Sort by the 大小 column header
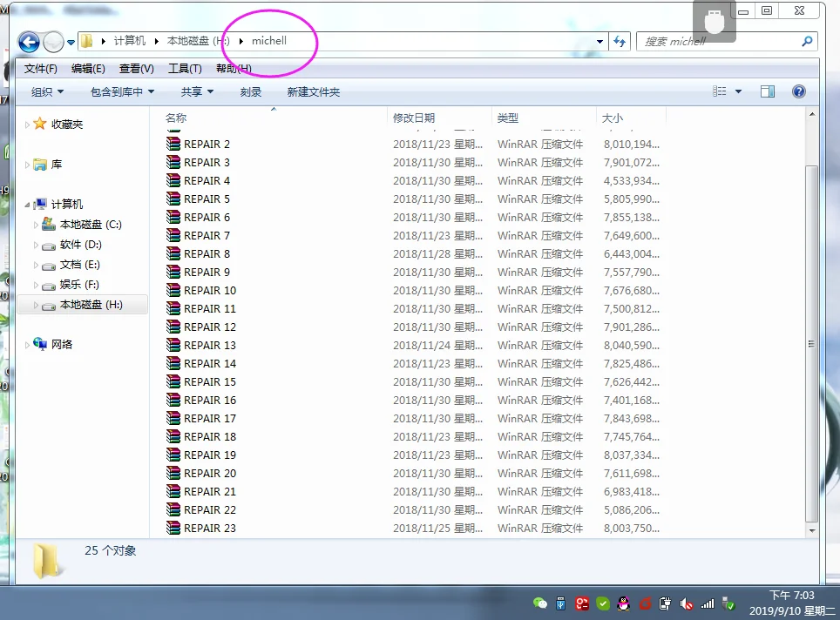Screen dimensions: 840x620 [613, 118]
